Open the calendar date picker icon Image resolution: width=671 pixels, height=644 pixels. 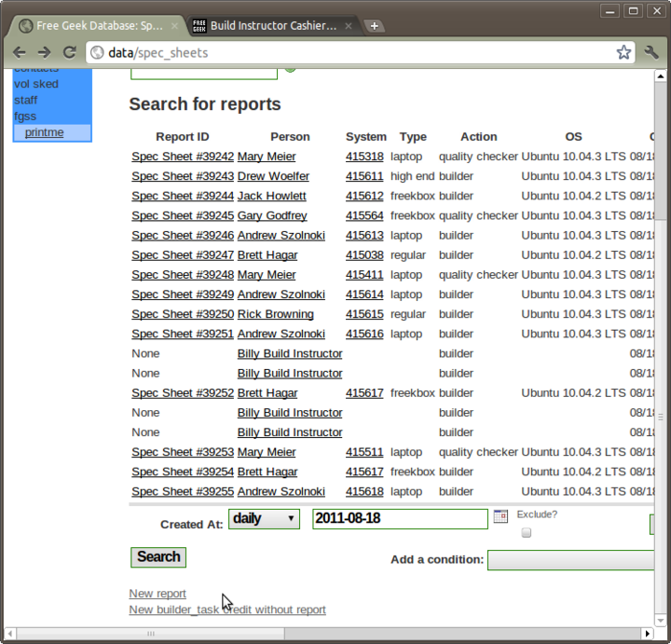coord(500,517)
